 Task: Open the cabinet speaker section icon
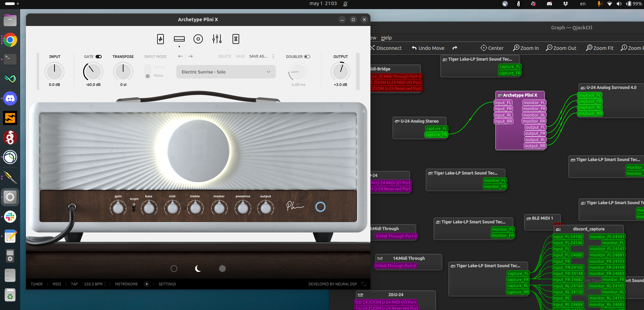(198, 39)
